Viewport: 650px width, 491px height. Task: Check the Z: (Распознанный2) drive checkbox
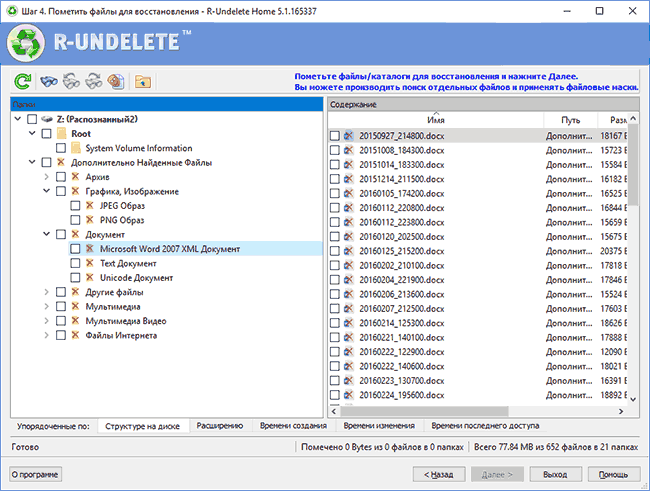(32, 119)
